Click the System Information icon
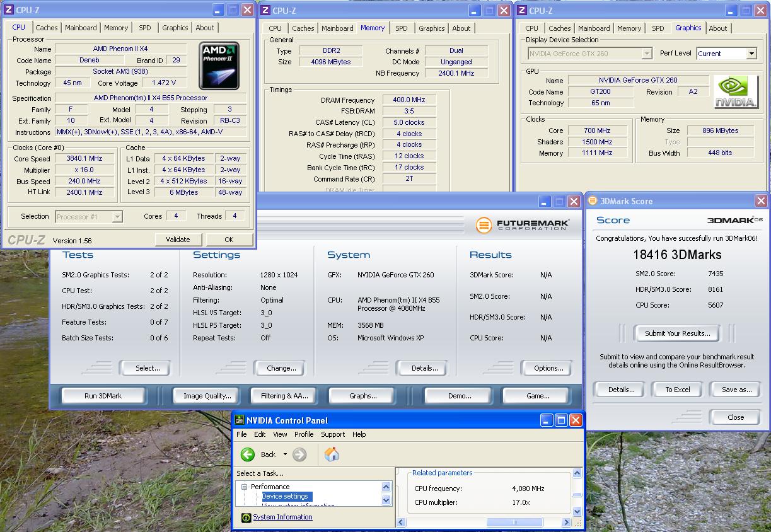The image size is (771, 532). [246, 518]
